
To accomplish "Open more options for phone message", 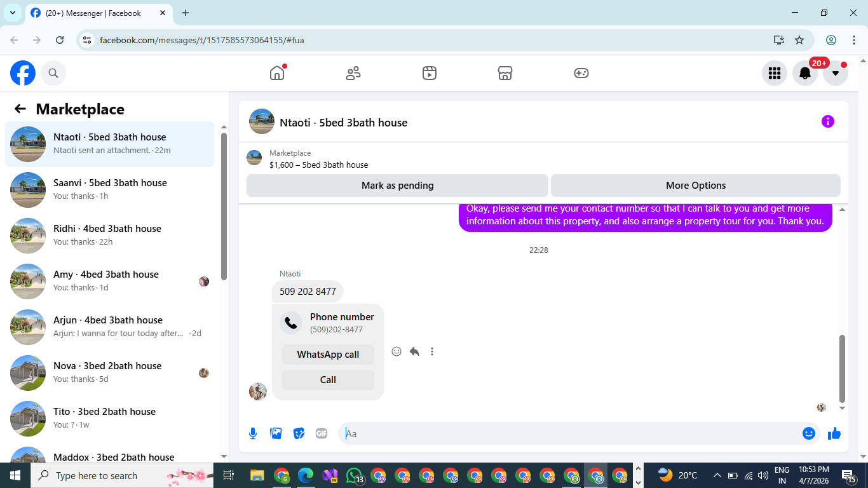I will [x=432, y=351].
